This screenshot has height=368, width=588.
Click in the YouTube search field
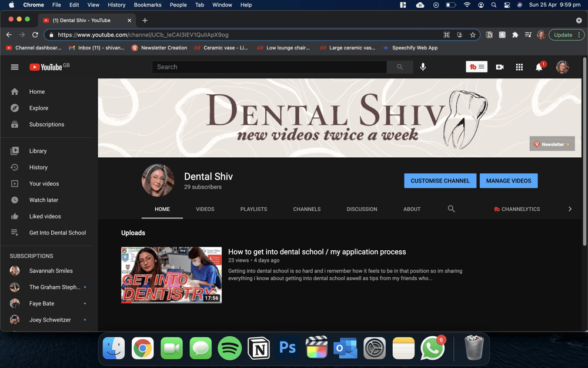click(x=269, y=67)
